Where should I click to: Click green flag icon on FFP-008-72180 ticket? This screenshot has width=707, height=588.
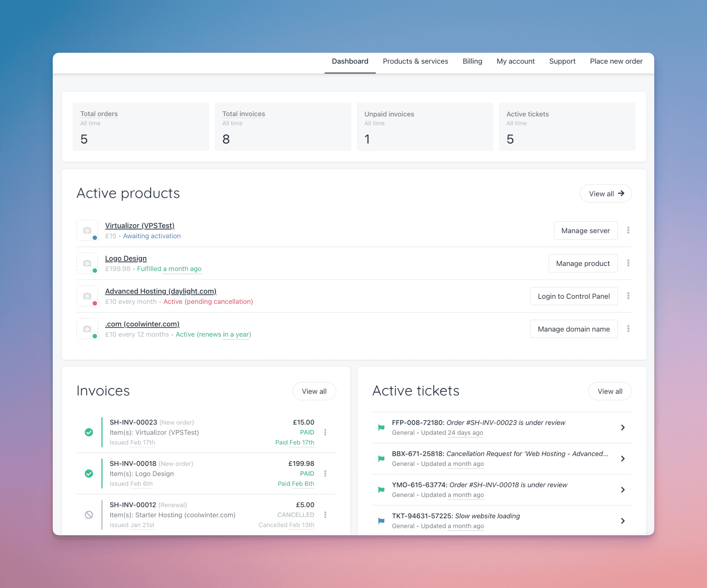(381, 428)
